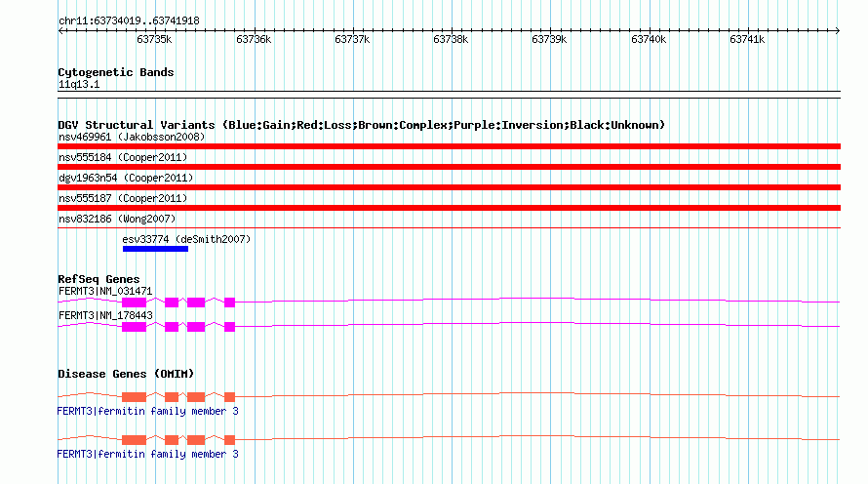Click the red bar below nsv555187

(449, 208)
